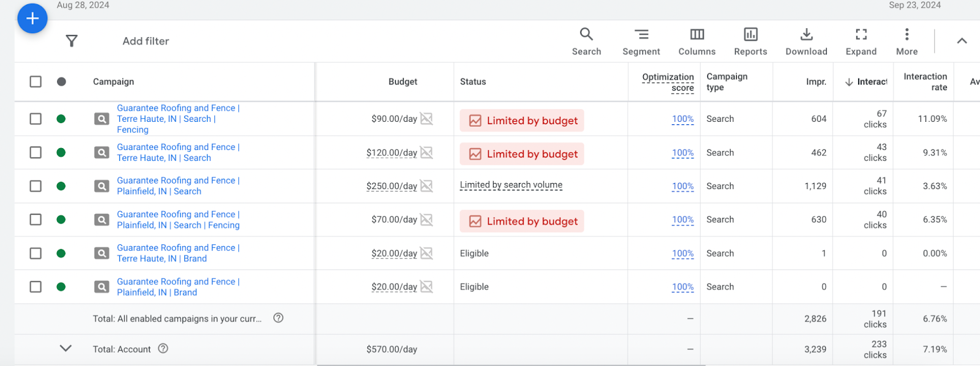Sort by Campaign type column header
This screenshot has height=366, width=980.
click(x=727, y=82)
